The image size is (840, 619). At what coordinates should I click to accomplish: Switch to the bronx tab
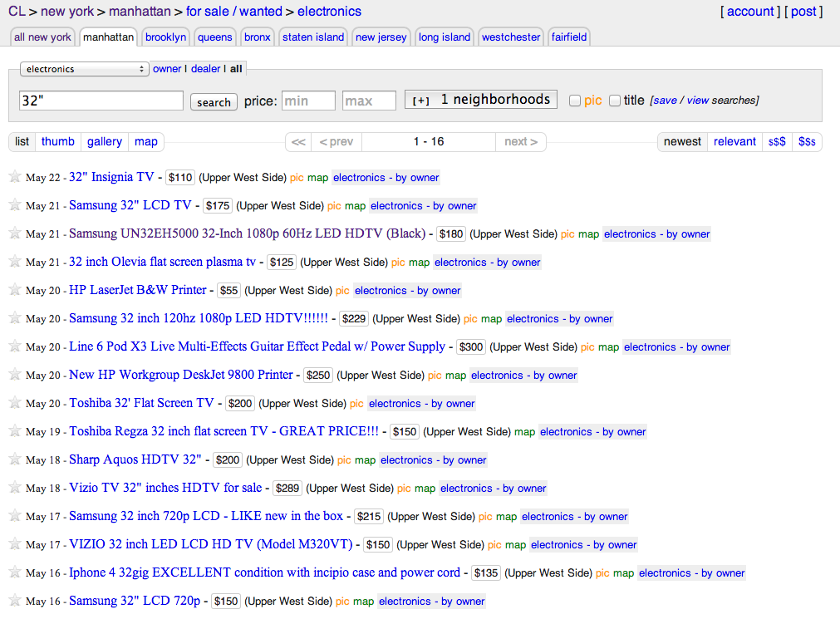(x=257, y=37)
